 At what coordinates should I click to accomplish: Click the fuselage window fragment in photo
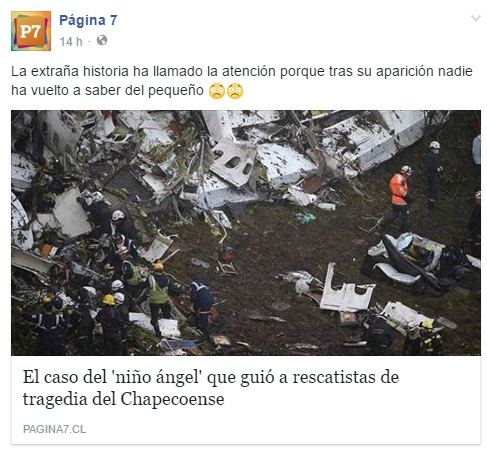(x=233, y=164)
